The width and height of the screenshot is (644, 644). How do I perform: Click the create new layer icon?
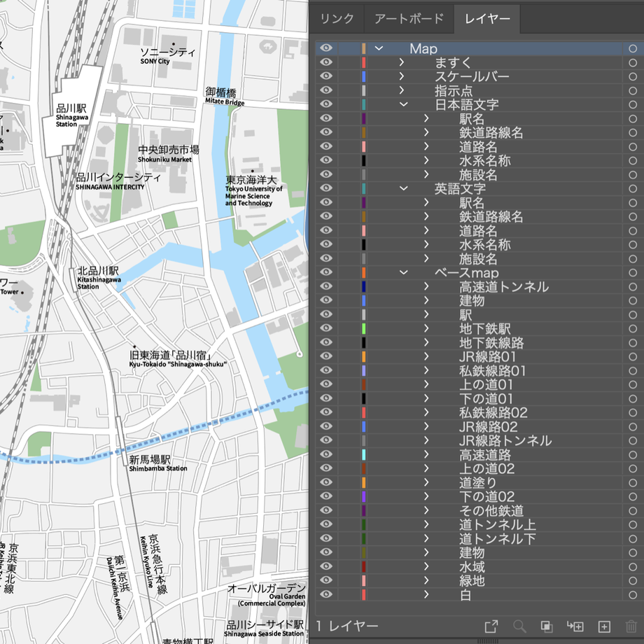coord(604,626)
